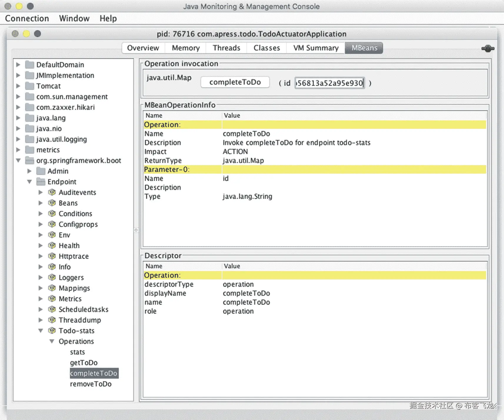Screen dimensions: 504x420
Task: Click the Mappings MBean icon
Action: (x=52, y=288)
